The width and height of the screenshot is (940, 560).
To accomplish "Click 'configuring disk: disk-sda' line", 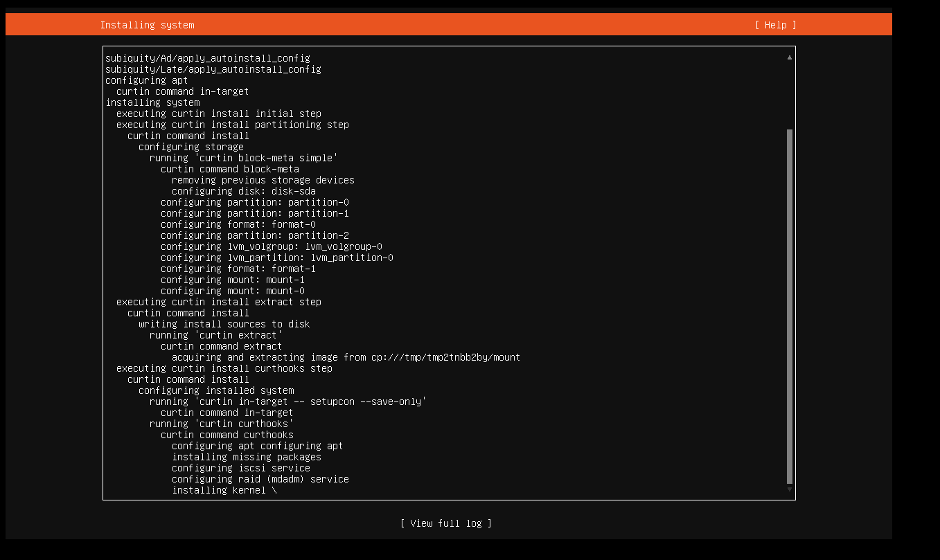I will coord(244,191).
